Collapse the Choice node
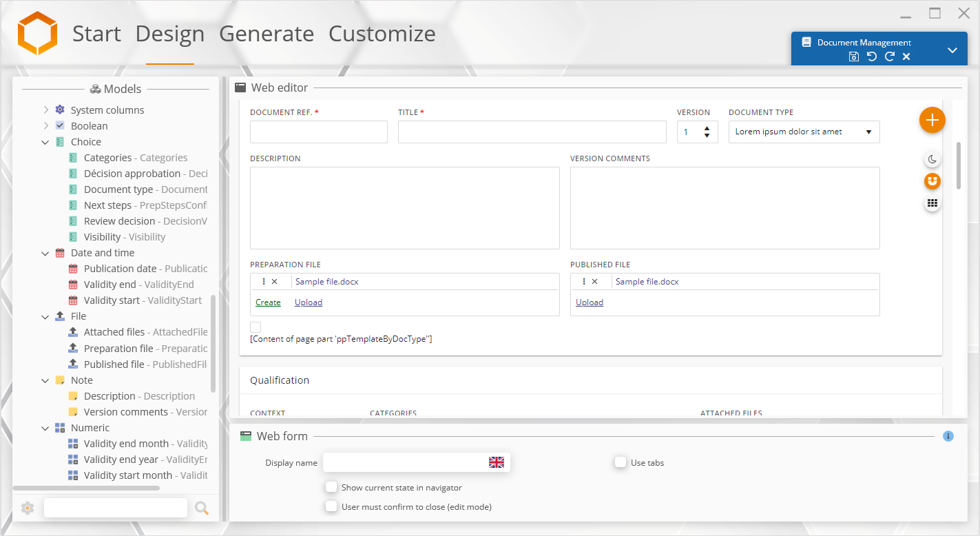Screen dimensions: 980x536 (45, 142)
